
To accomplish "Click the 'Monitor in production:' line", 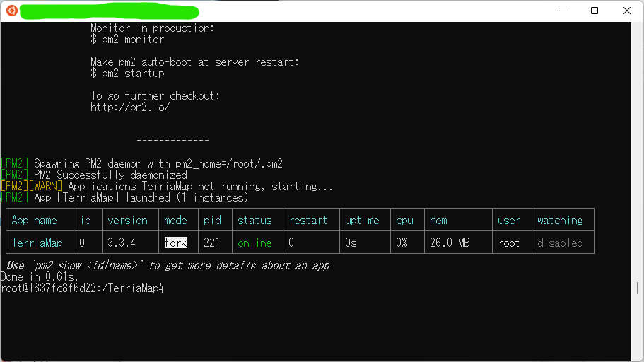I will (153, 28).
